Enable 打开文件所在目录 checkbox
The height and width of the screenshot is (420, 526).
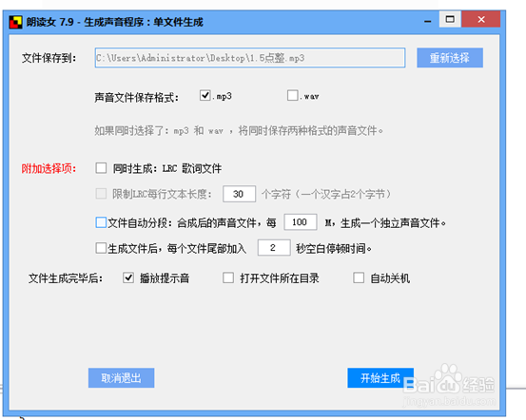pos(228,277)
